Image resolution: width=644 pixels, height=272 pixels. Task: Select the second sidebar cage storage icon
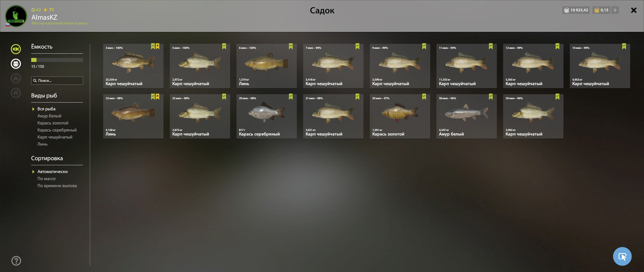(x=16, y=64)
